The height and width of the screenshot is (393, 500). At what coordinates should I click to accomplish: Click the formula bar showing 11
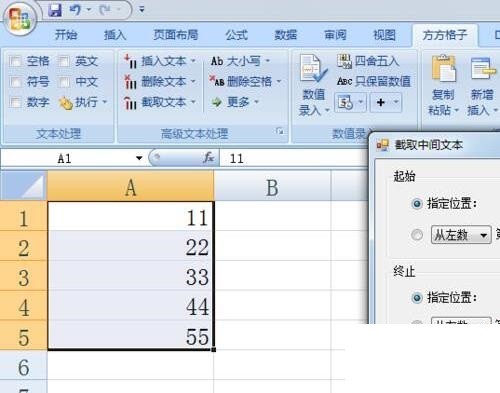[x=293, y=158]
